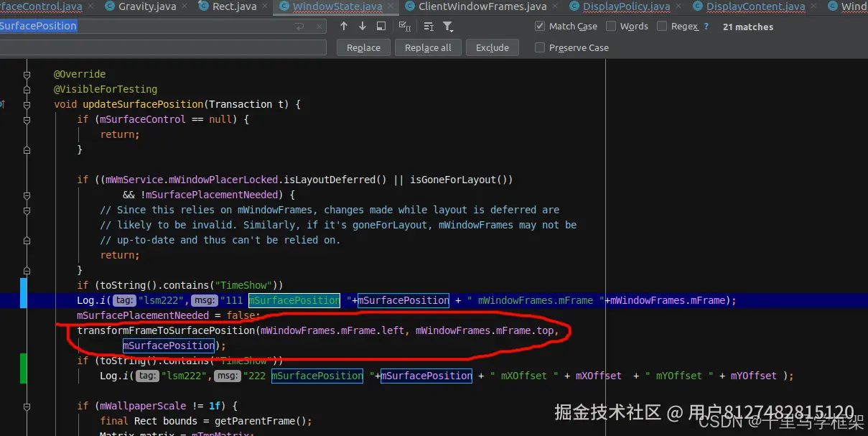Collapse the mSurfaceControl == null if block
Image resolution: width=868 pixels, height=436 pixels.
[x=27, y=119]
